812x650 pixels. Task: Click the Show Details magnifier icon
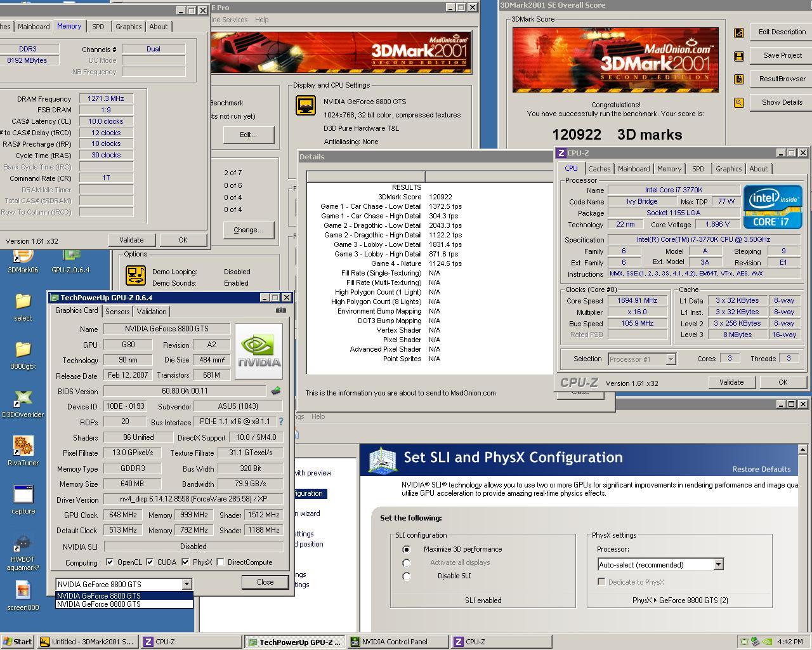pyautogui.click(x=739, y=103)
